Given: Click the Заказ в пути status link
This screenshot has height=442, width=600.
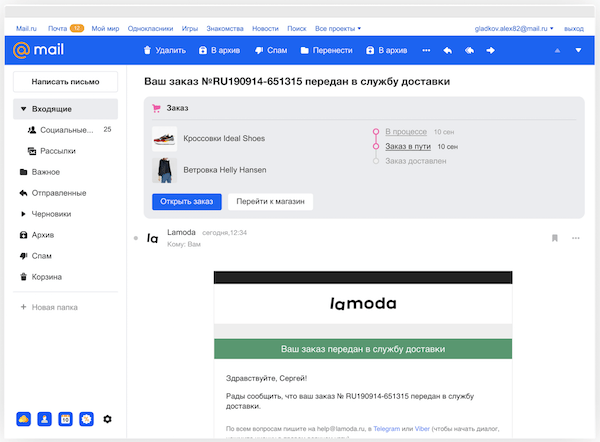Looking at the screenshot, I should (408, 147).
